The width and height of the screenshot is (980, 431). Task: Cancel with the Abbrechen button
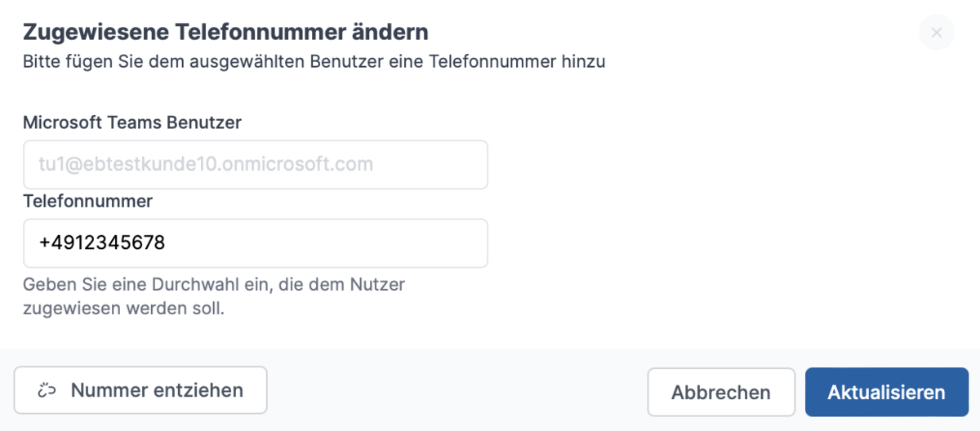pos(720,393)
